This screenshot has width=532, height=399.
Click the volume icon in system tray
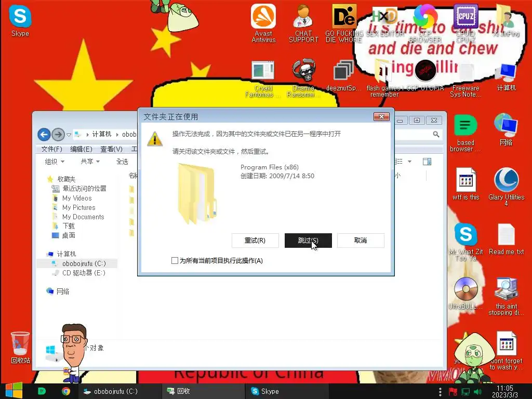477,392
